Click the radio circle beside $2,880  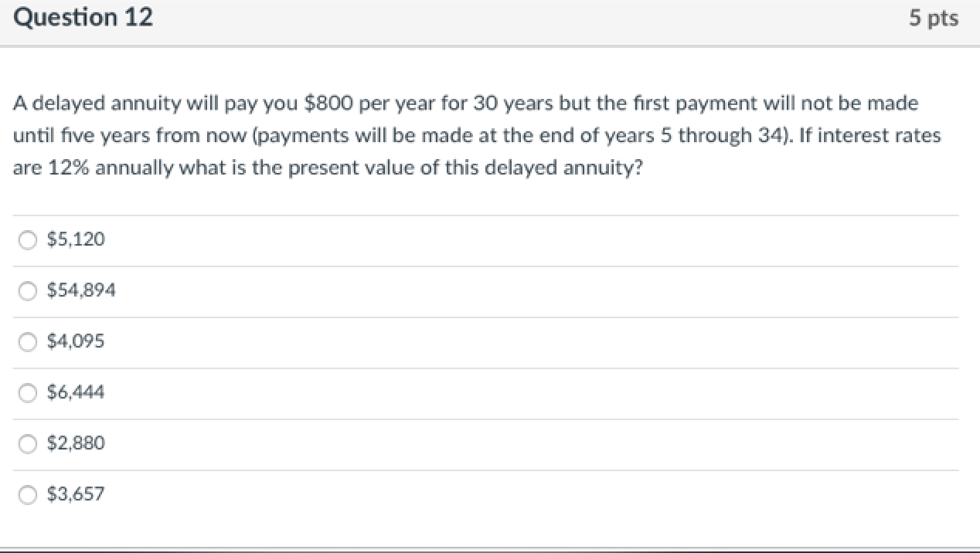click(27, 444)
